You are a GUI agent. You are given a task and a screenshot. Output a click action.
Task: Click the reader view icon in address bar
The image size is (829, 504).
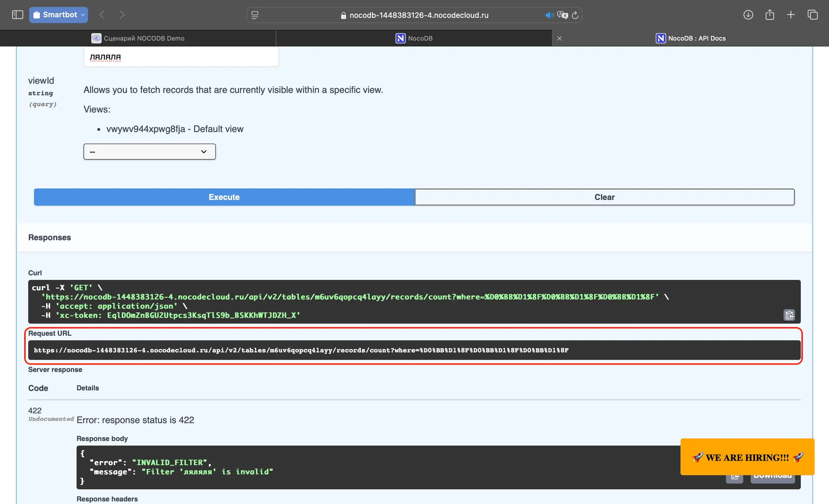[255, 15]
